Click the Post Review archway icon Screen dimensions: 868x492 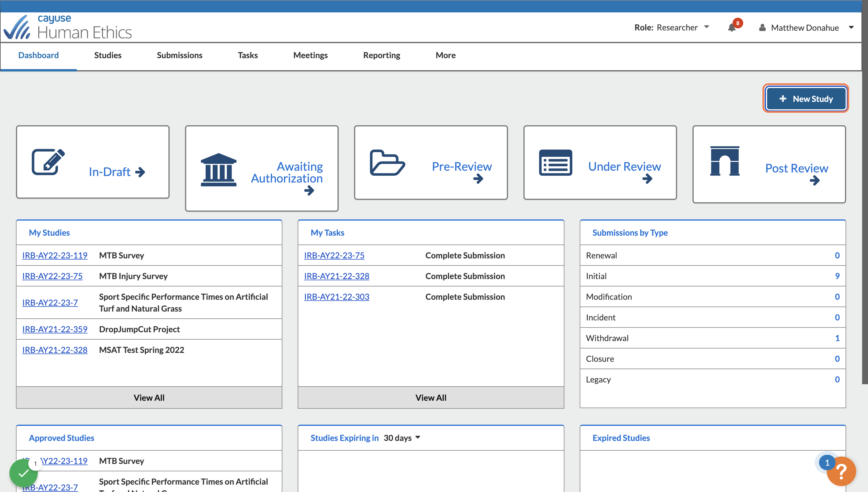point(725,161)
